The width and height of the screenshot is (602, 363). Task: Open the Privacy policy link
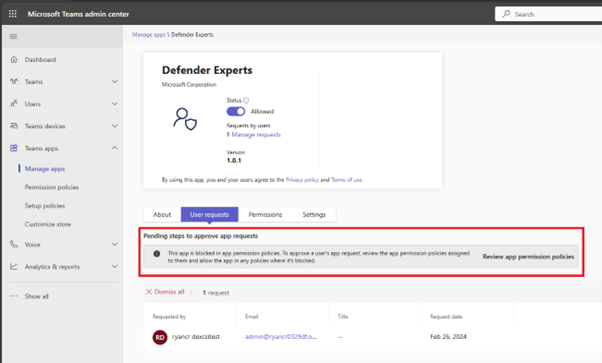pyautogui.click(x=302, y=180)
